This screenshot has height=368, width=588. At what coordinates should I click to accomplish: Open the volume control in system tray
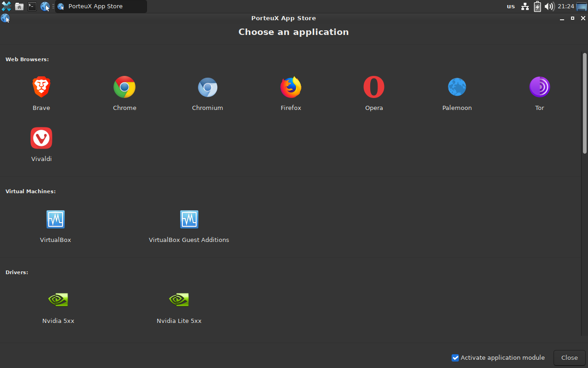click(549, 6)
